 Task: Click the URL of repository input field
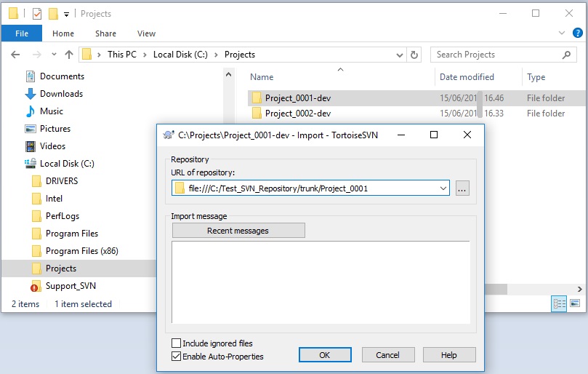coord(310,188)
